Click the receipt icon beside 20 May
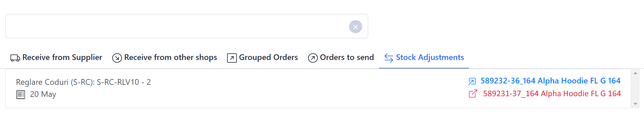Viewport: 644px width, 122px height. point(21,95)
